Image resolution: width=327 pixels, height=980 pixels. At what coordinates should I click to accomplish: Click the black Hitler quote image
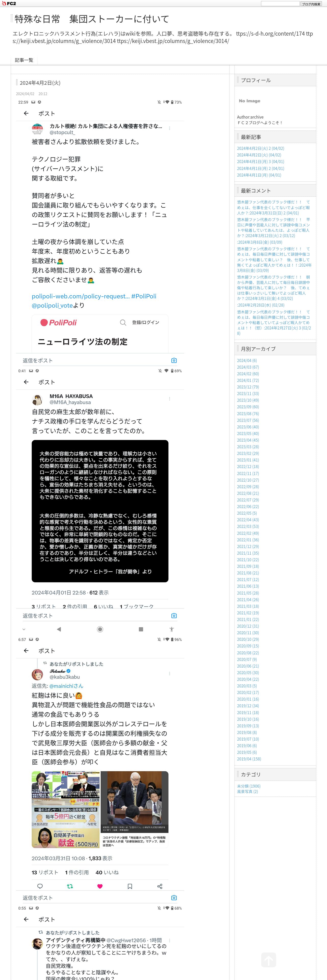tap(100, 511)
